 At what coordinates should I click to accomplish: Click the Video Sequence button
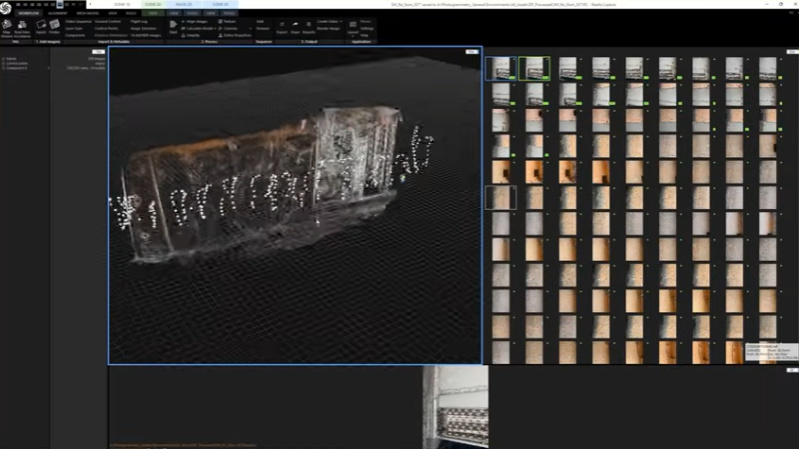(x=78, y=20)
